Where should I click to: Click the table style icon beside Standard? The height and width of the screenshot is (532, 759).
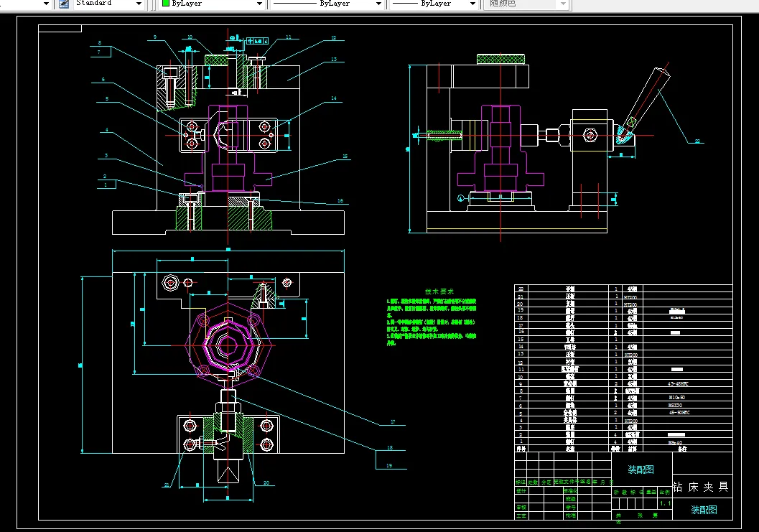64,4
